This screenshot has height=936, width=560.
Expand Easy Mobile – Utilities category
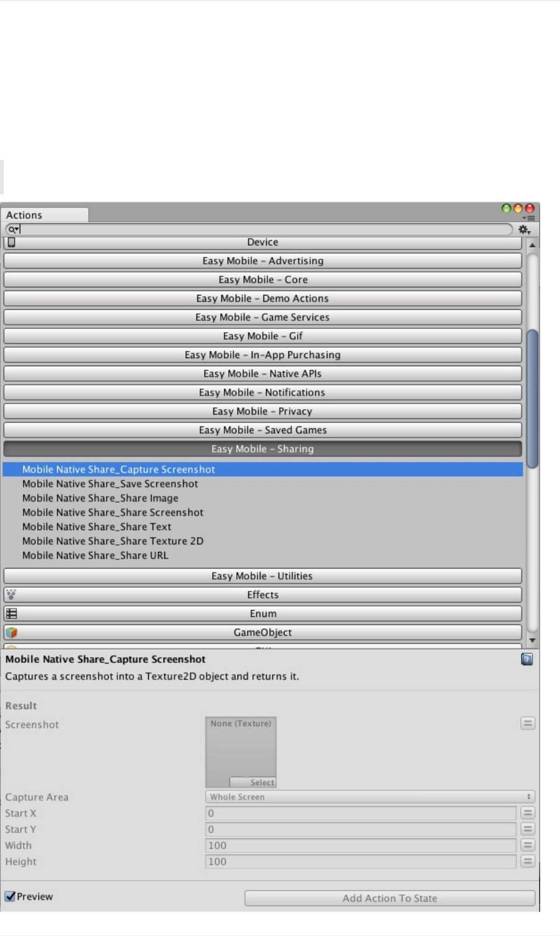coord(263,576)
